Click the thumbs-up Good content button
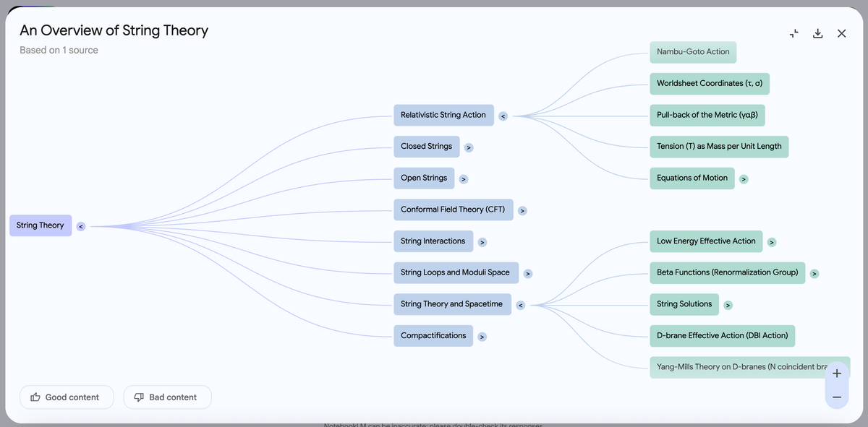Screen dimensions: 868x427 click(x=67, y=397)
